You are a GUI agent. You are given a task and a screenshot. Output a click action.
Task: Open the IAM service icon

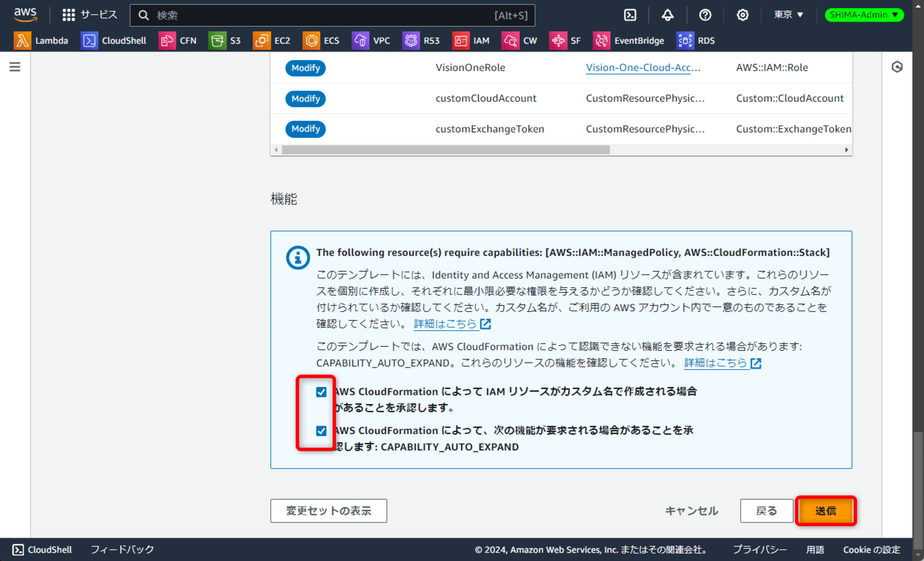click(461, 41)
